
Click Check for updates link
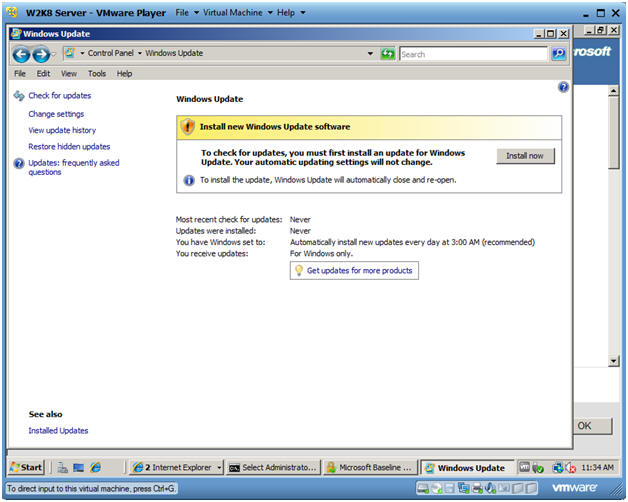60,96
